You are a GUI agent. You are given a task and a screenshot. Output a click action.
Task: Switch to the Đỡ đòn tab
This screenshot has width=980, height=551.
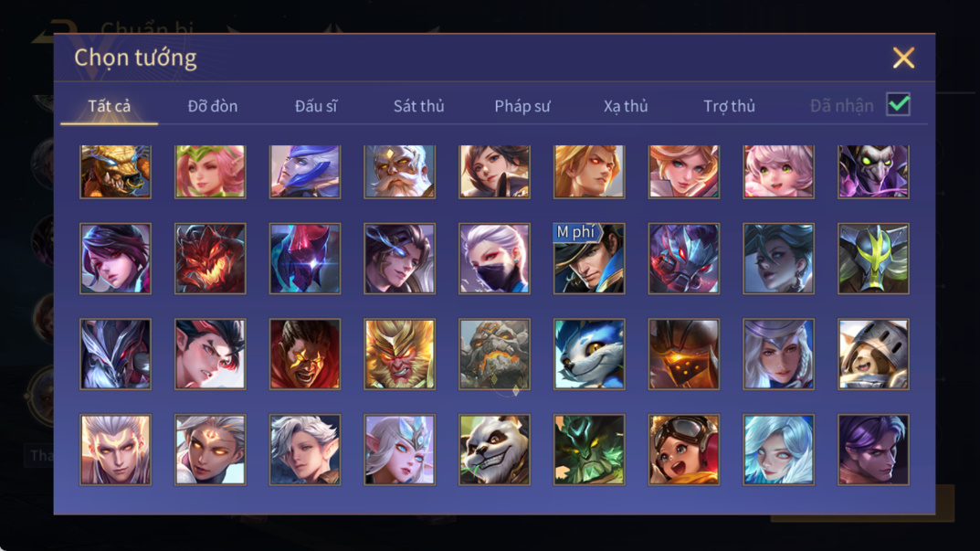213,106
